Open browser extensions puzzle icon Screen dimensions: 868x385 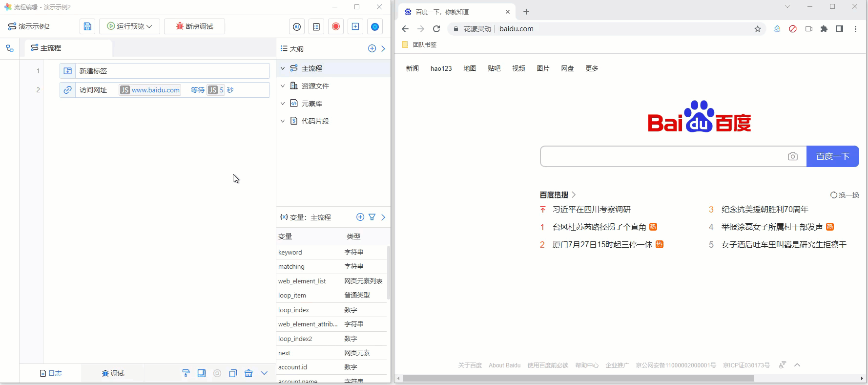[824, 29]
